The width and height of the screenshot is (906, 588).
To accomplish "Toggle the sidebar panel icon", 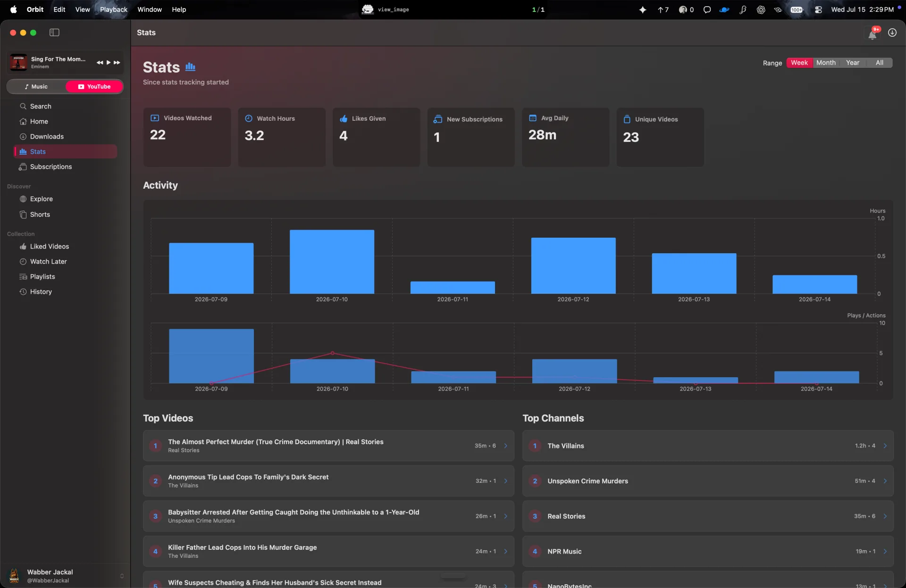I will pyautogui.click(x=54, y=33).
